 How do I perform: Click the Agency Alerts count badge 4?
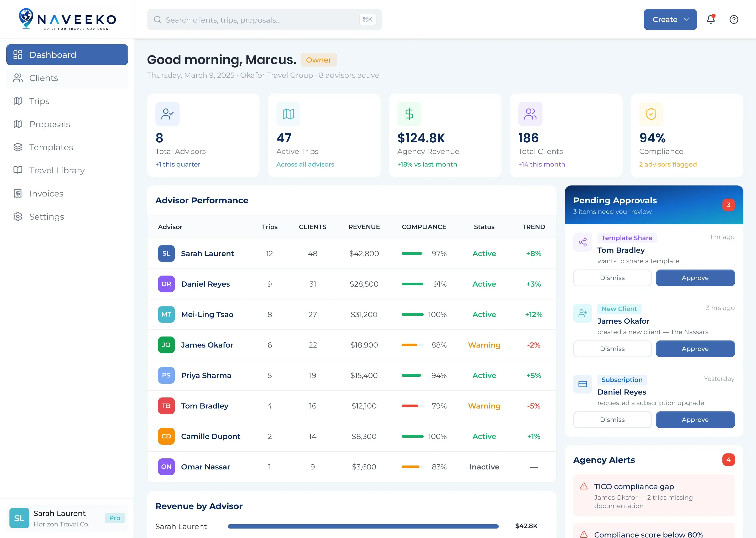click(728, 460)
